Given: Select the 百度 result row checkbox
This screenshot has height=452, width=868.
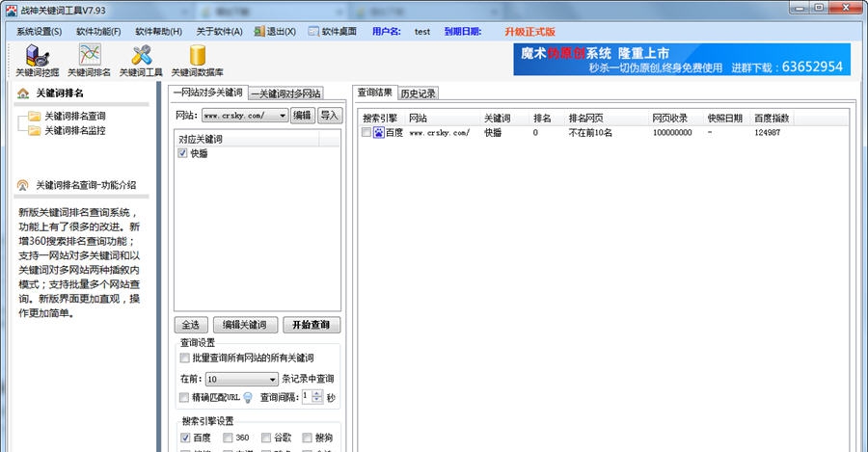Looking at the screenshot, I should (366, 133).
